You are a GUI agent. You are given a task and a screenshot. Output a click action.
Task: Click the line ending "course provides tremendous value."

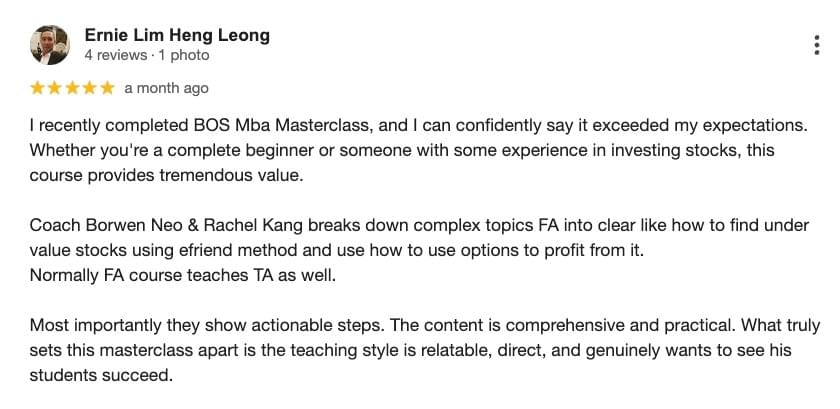(167, 176)
